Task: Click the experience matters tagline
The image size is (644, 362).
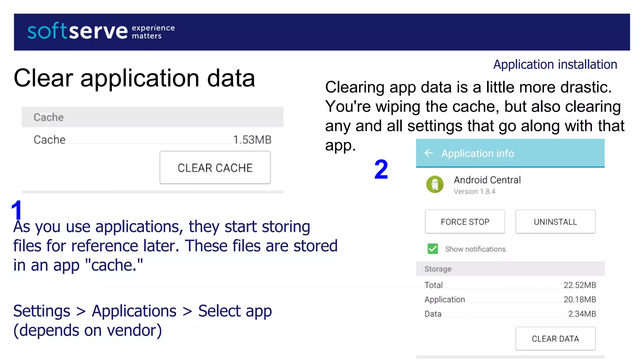Action: (x=153, y=32)
